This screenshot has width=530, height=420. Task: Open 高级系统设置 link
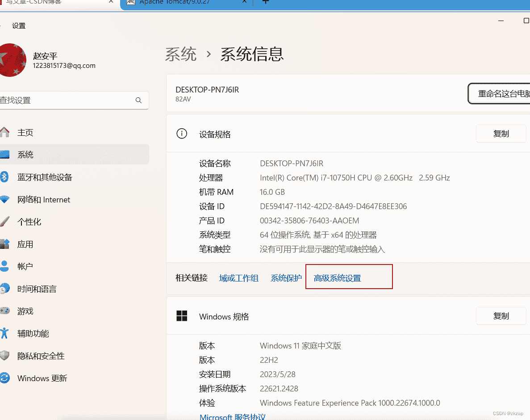338,278
